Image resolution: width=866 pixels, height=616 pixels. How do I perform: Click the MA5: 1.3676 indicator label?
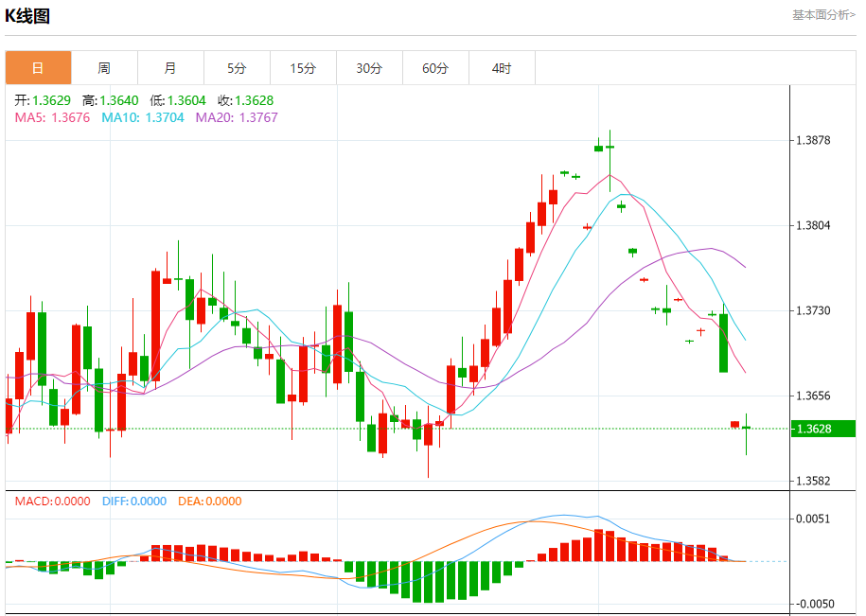click(52, 117)
